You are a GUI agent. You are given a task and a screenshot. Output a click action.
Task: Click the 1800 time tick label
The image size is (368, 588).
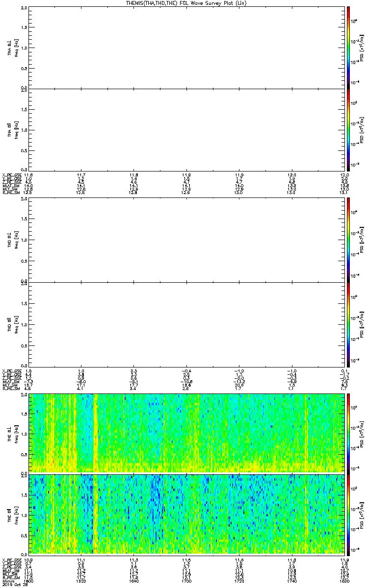point(343,581)
